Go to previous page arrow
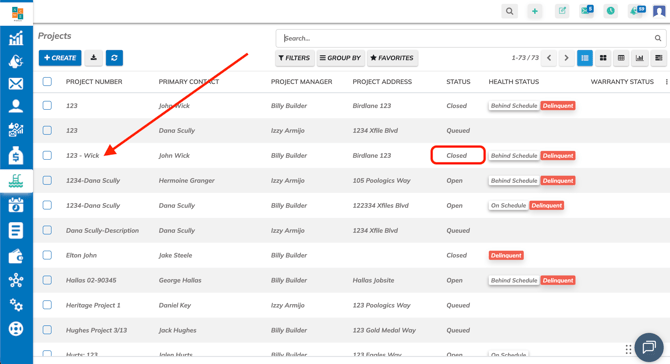 pyautogui.click(x=549, y=58)
